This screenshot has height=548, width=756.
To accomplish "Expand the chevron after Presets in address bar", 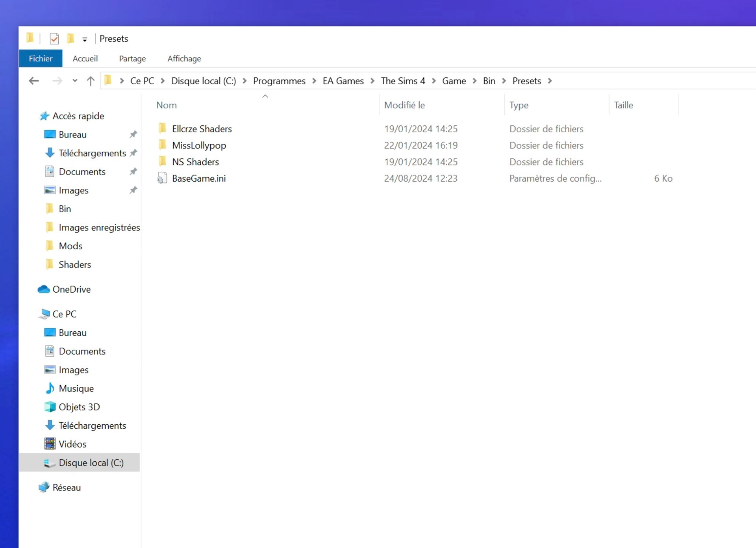I will (550, 81).
